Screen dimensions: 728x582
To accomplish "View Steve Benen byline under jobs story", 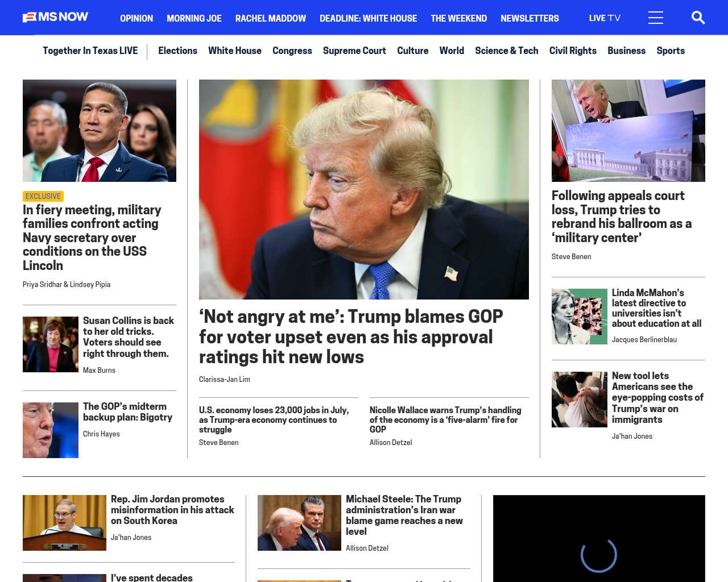I will (x=218, y=443).
